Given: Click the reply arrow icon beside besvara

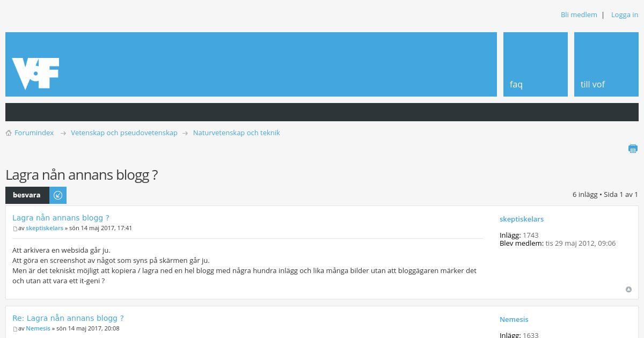Looking at the screenshot, I should click(58, 195).
